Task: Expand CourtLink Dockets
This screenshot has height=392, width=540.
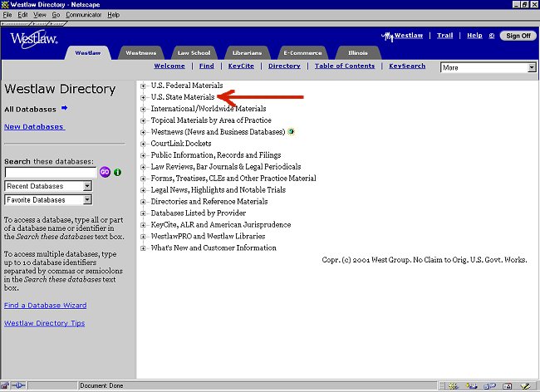Action: point(143,144)
